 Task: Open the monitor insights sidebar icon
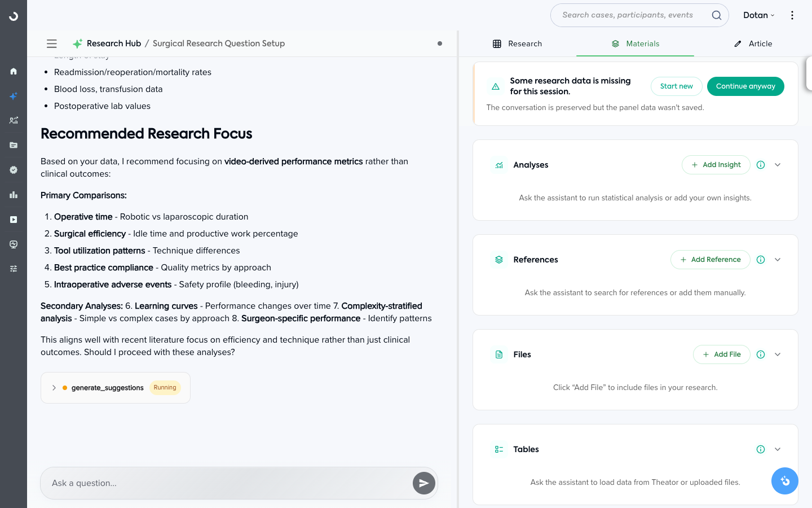[14, 244]
